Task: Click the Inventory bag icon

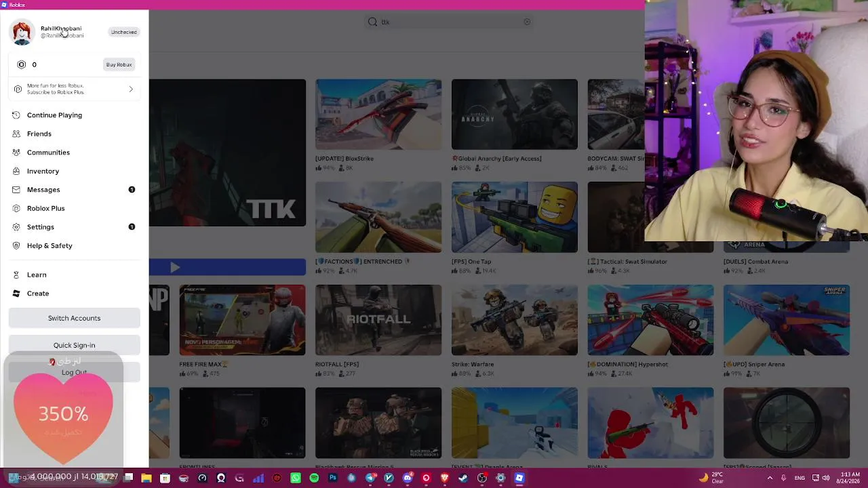Action: pos(16,171)
